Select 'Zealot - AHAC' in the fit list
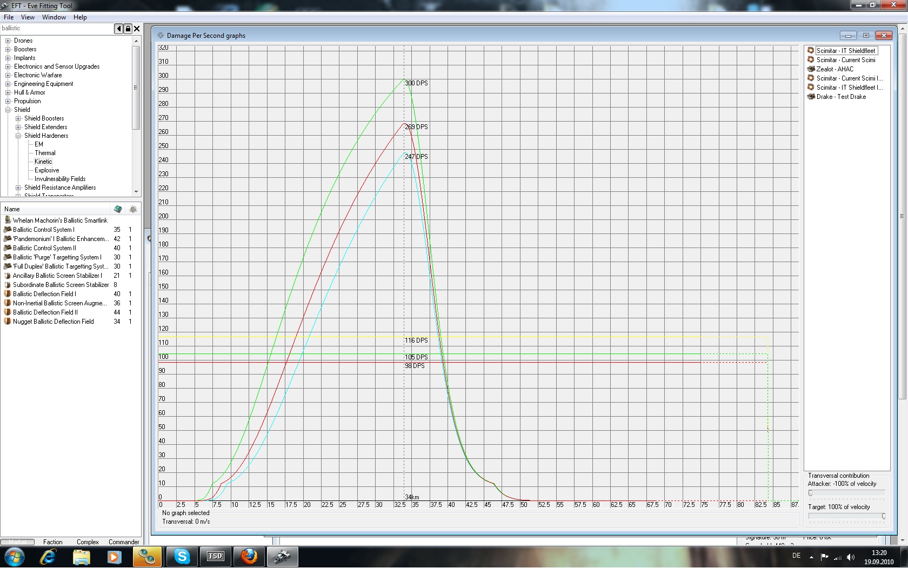 point(835,69)
